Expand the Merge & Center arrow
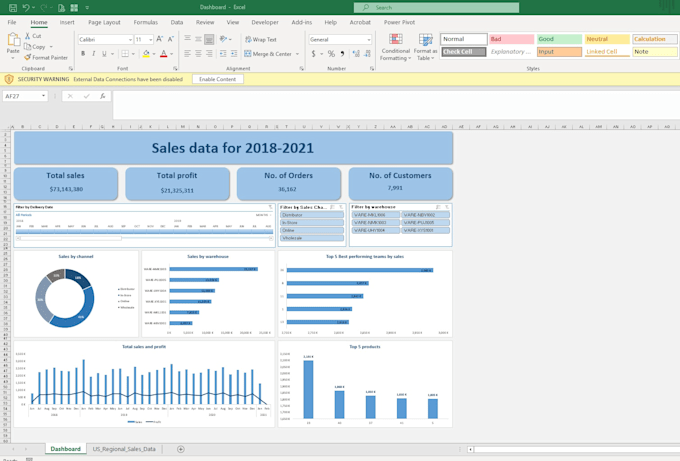 point(297,54)
